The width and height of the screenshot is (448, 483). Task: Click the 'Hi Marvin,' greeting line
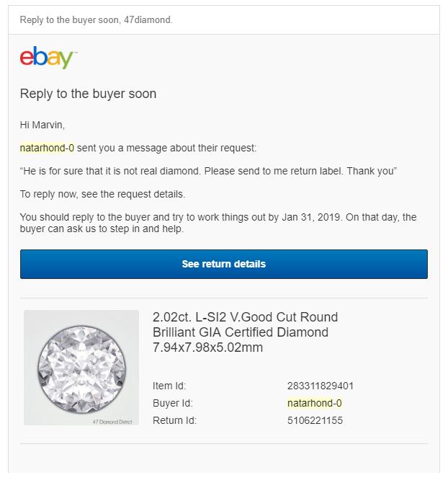(x=42, y=125)
